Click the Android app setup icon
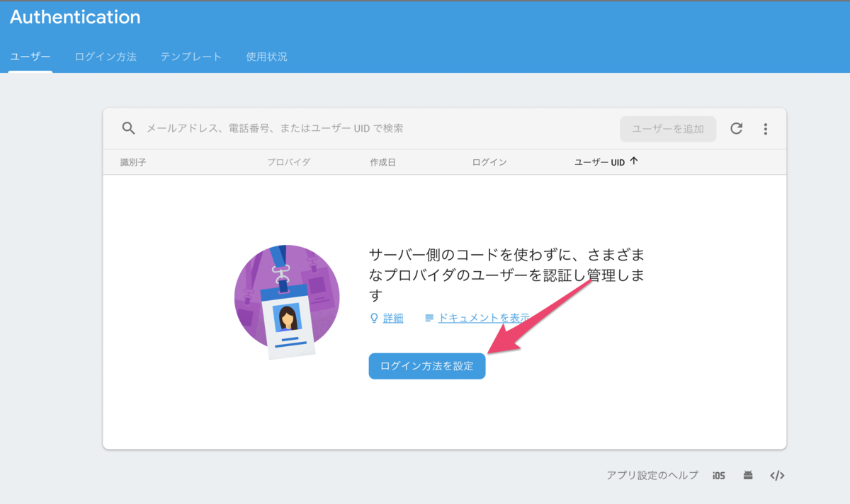 click(748, 475)
